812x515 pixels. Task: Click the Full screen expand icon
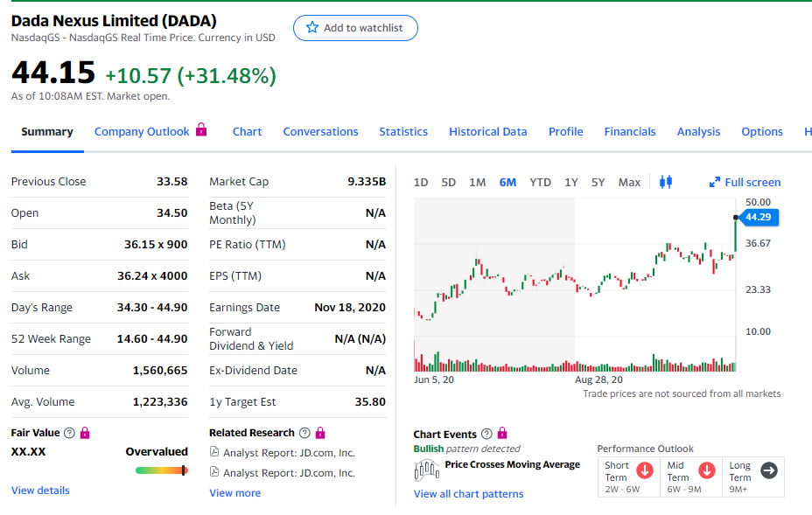(x=714, y=182)
